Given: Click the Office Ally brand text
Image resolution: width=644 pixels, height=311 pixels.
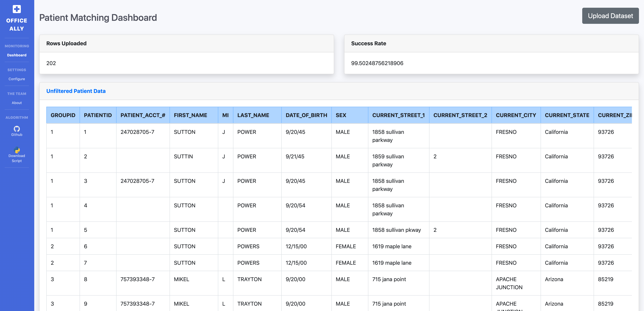Looking at the screenshot, I should point(17,24).
